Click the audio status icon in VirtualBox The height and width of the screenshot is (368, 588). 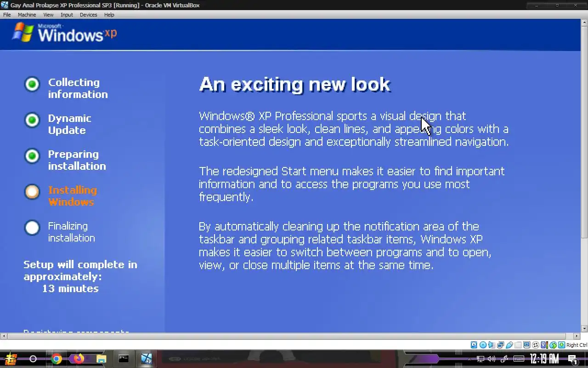[x=492, y=345]
